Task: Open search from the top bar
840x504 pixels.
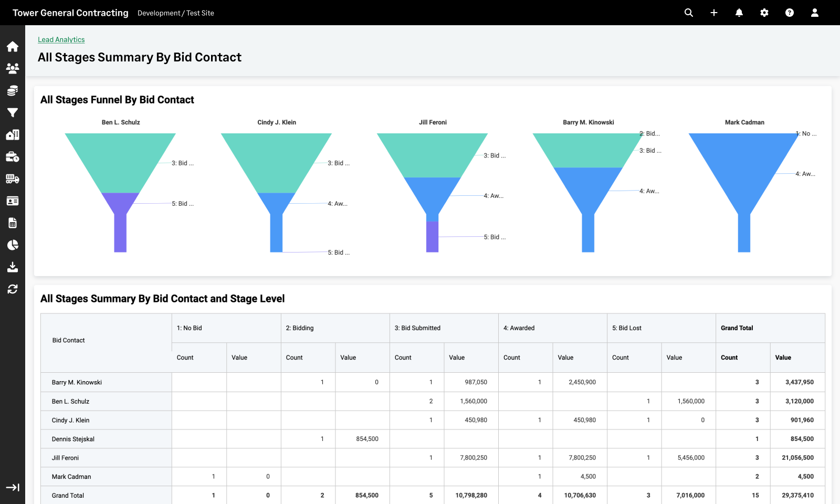Action: point(688,13)
